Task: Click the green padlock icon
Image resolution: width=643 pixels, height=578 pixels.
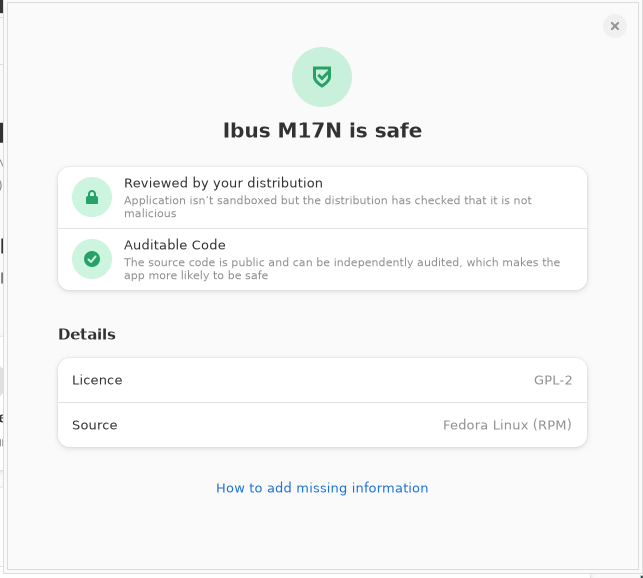Action: [x=92, y=197]
